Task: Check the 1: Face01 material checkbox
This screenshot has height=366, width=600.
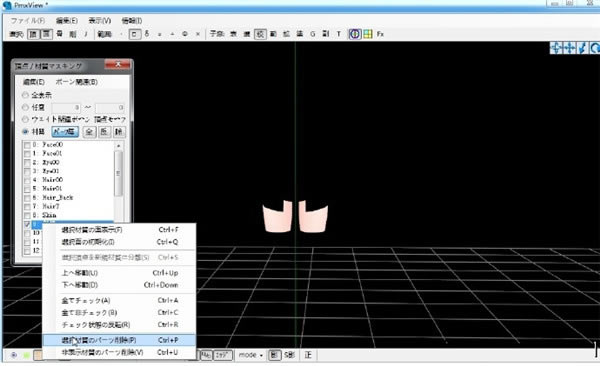Action: (x=27, y=154)
